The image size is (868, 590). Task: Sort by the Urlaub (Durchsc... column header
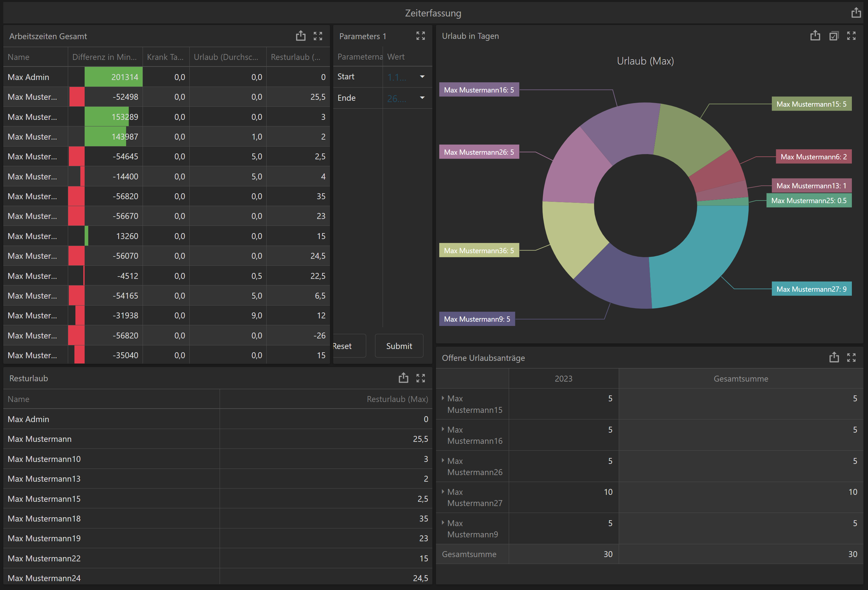coord(228,57)
